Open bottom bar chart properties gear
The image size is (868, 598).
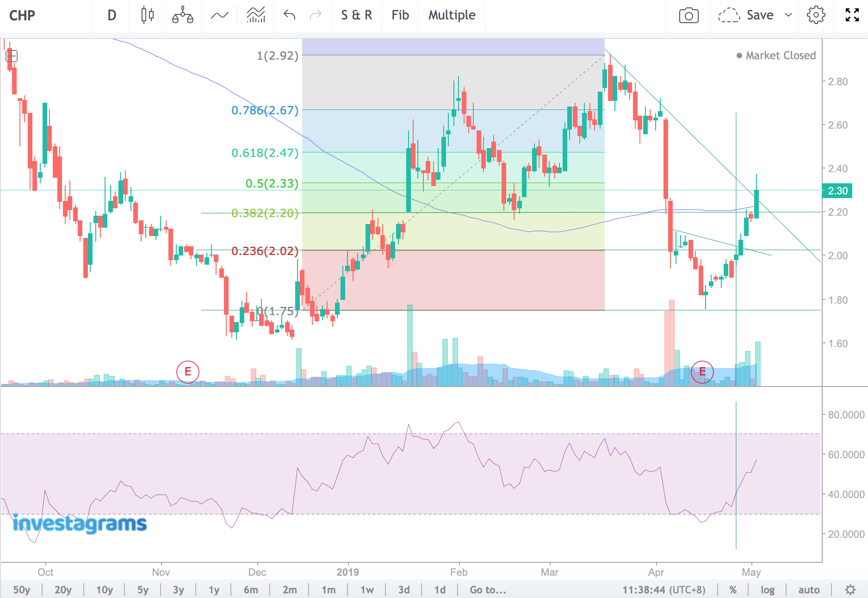[850, 590]
